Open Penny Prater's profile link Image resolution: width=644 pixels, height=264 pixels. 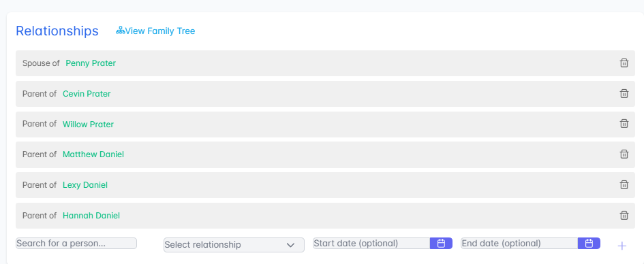coord(91,63)
